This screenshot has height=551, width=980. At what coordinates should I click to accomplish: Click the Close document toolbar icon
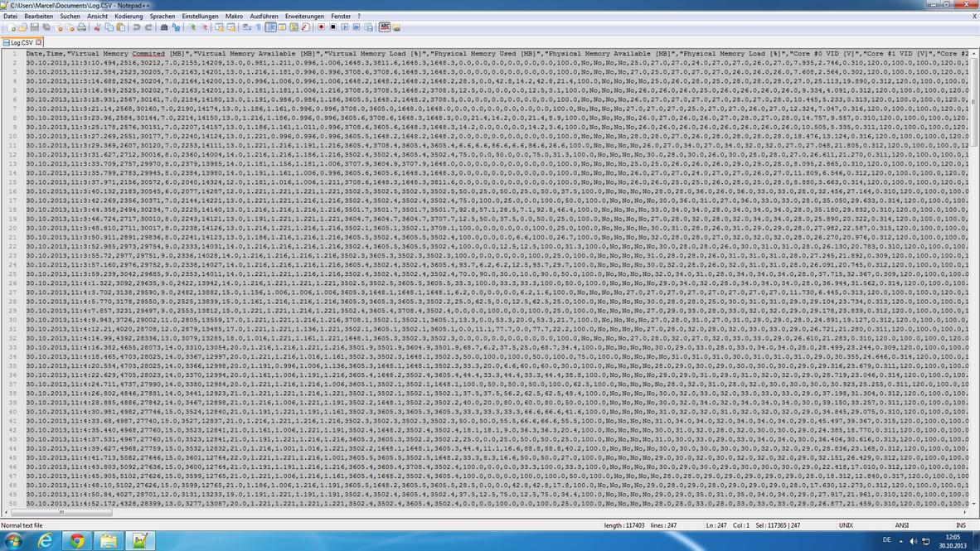point(58,27)
